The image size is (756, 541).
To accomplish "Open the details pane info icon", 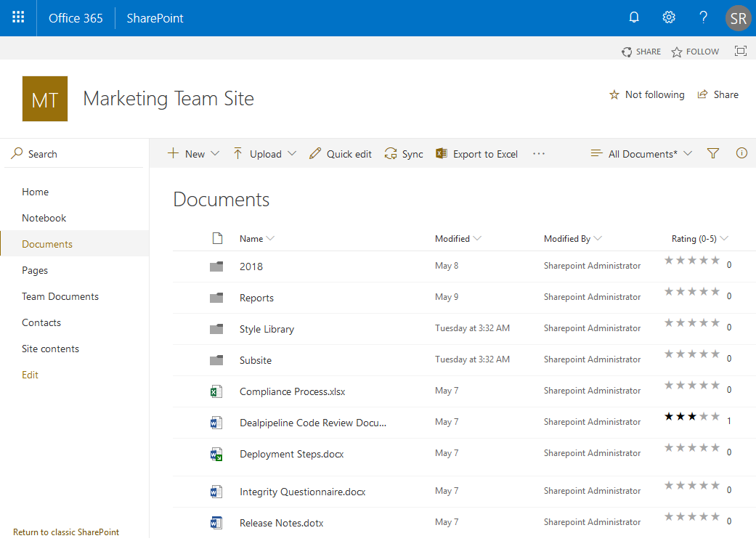I will click(x=741, y=153).
